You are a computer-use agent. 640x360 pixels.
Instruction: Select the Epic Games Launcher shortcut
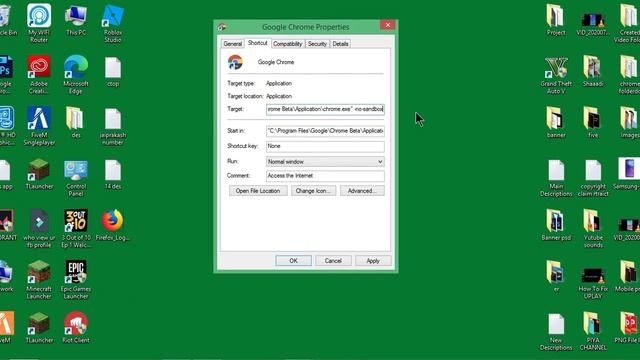coord(76,280)
